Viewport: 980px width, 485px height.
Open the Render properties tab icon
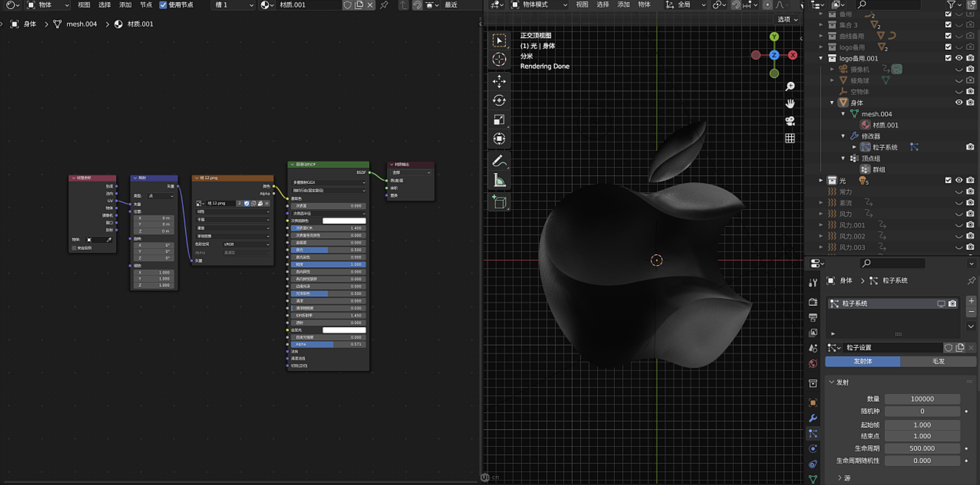coord(813,302)
